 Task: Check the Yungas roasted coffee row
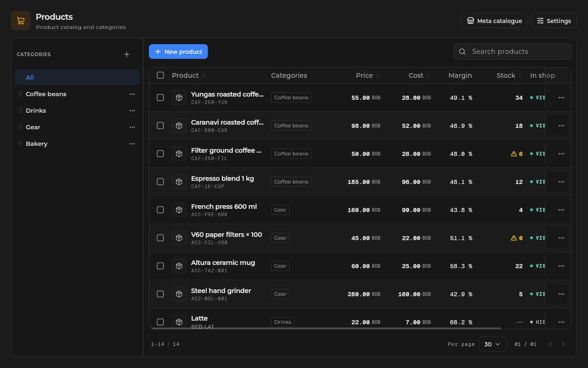click(160, 98)
